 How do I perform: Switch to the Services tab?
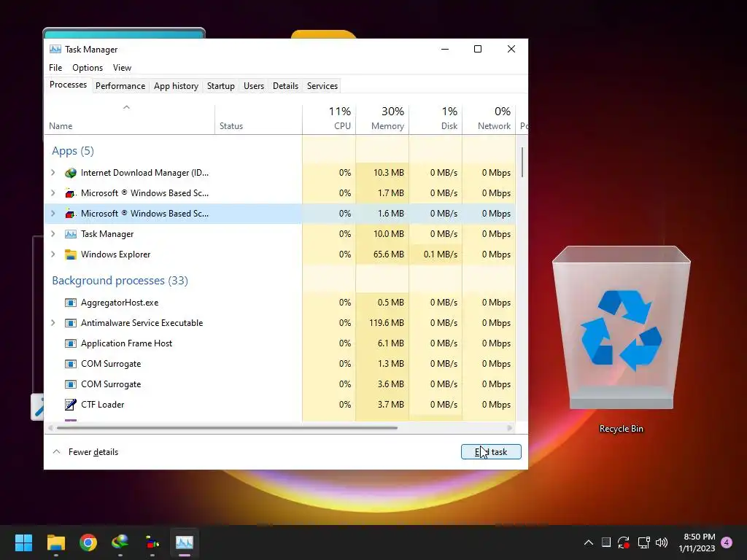(322, 86)
